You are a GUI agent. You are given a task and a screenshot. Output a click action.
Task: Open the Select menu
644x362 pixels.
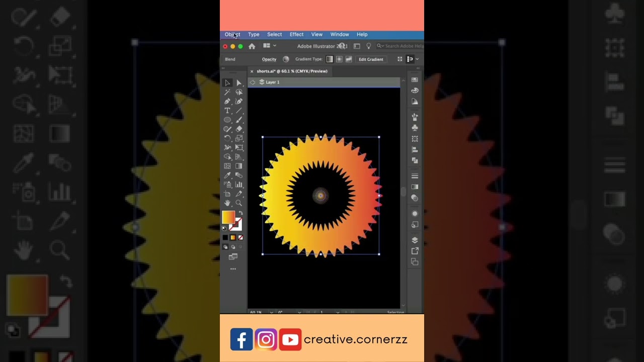pyautogui.click(x=274, y=35)
